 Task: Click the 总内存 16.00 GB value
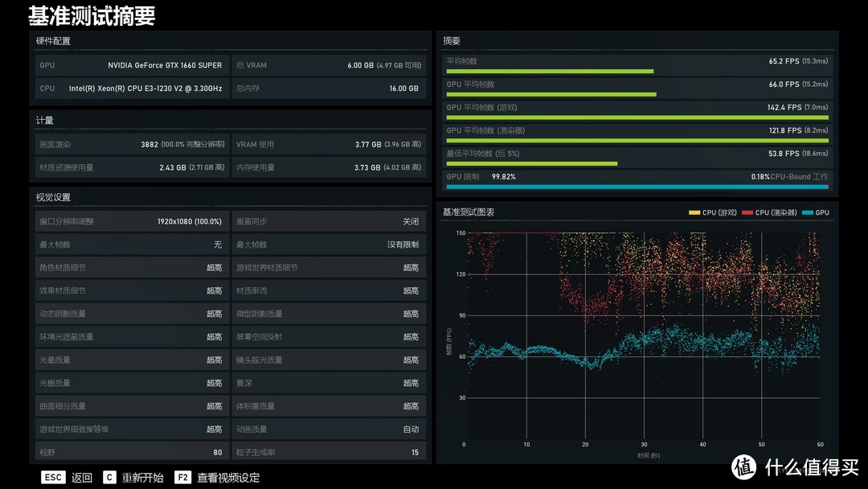(x=403, y=88)
